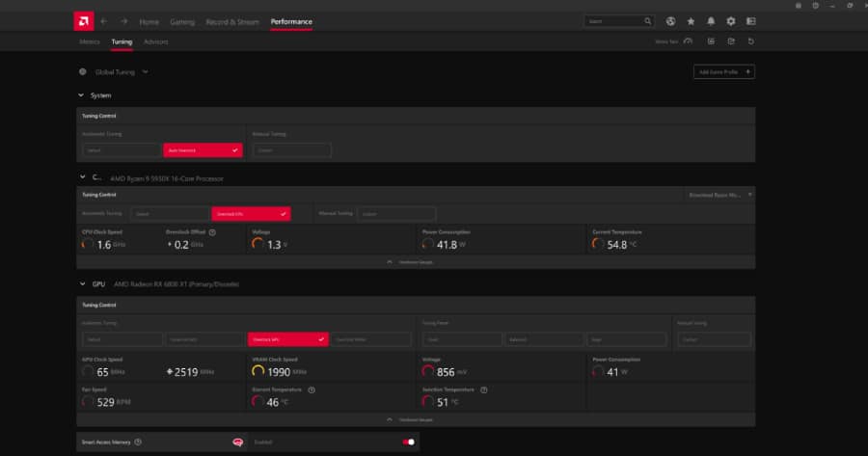Click the AMD logo icon
Image resolution: width=868 pixels, height=456 pixels.
pyautogui.click(x=84, y=21)
